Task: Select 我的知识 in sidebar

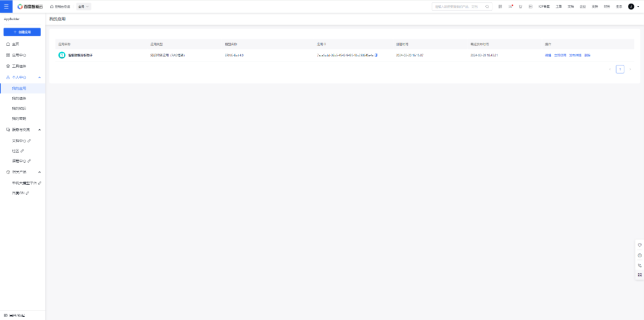Action: [19, 108]
